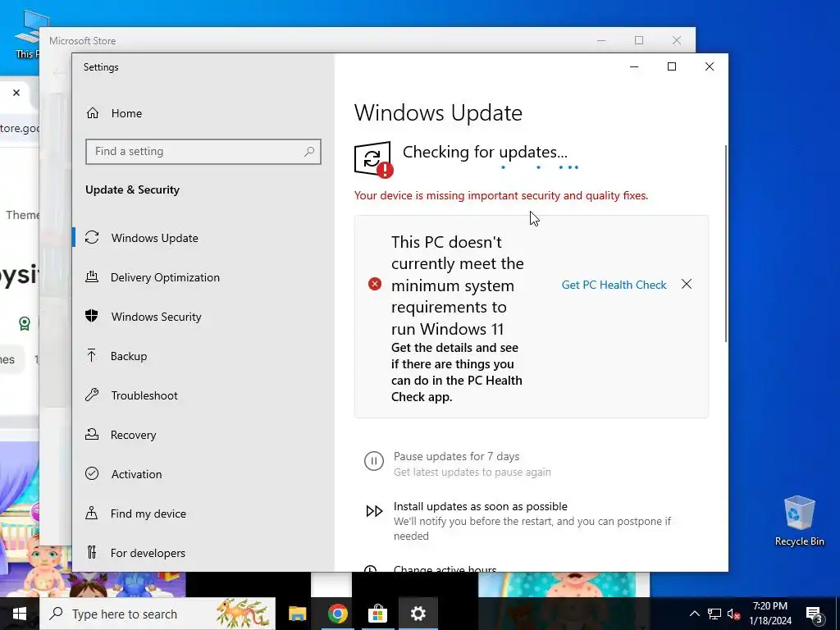The height and width of the screenshot is (630, 840).
Task: Close the Settings window
Action: tap(710, 66)
